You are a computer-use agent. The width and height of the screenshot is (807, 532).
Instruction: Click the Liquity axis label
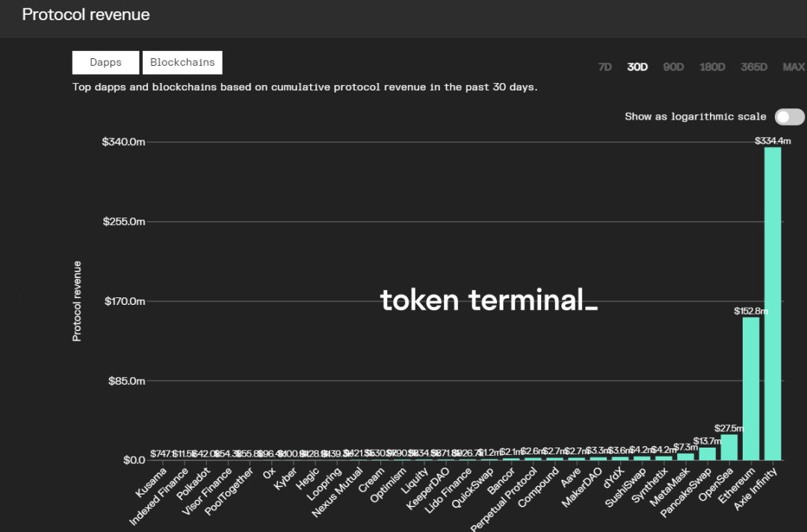[x=414, y=481]
